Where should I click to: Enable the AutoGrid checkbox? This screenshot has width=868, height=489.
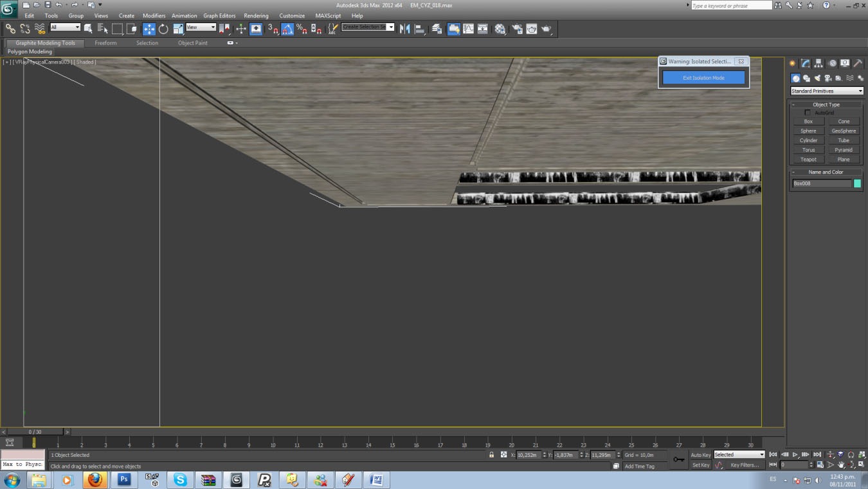(808, 113)
